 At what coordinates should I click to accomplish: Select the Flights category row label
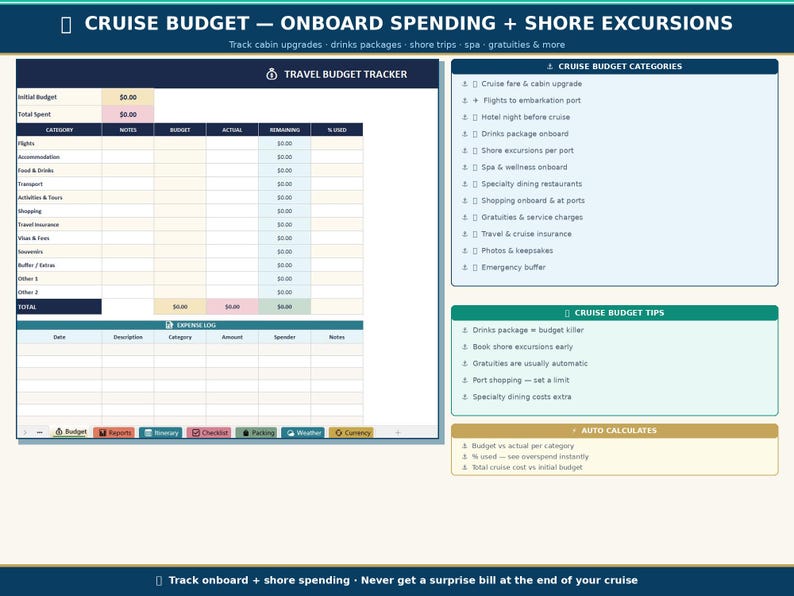[59, 143]
